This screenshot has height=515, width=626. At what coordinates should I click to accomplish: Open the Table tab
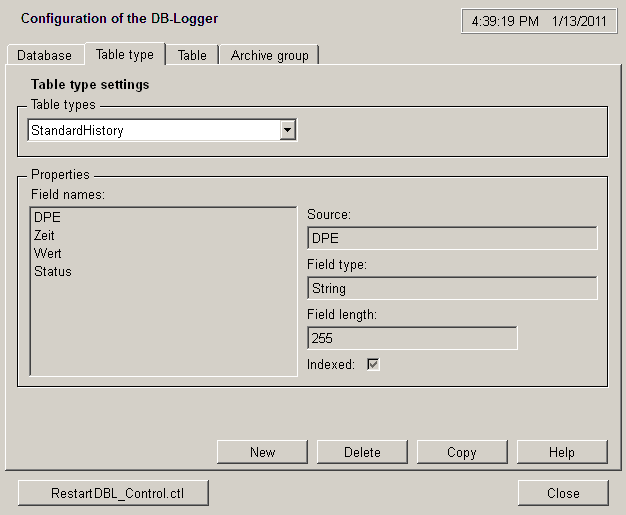coord(192,55)
